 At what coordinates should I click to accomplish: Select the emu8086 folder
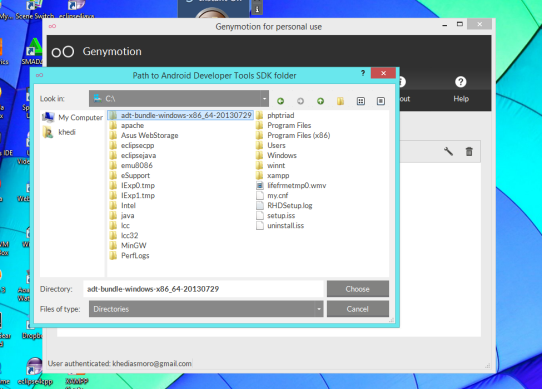click(x=131, y=165)
